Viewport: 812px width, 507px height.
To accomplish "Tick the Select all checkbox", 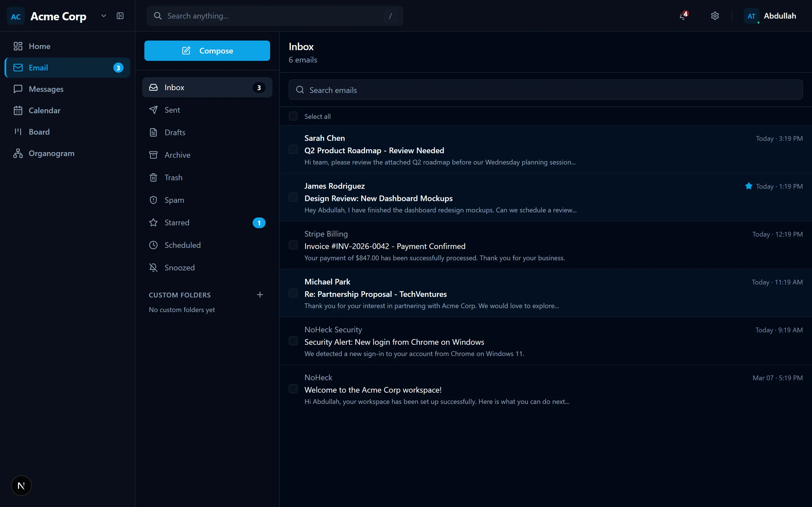I will (293, 116).
